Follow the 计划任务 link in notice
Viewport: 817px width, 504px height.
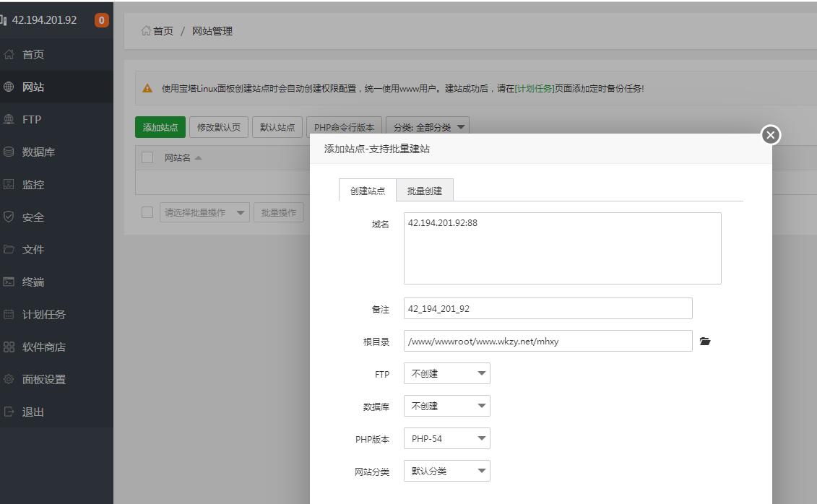coord(535,89)
